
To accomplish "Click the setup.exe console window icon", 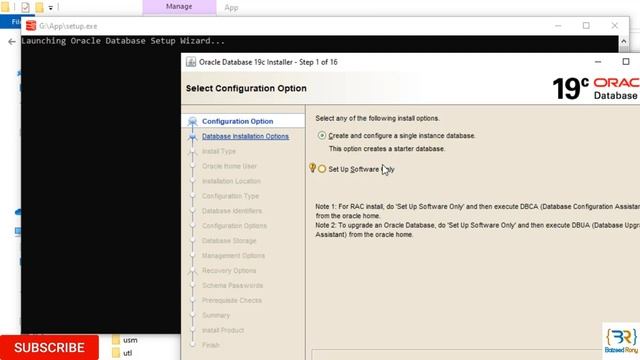I will click(x=31, y=26).
